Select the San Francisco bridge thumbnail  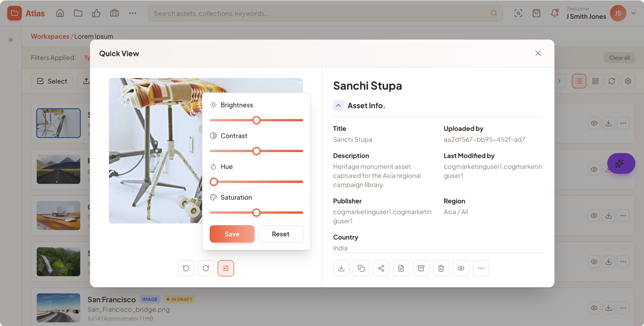(x=58, y=308)
